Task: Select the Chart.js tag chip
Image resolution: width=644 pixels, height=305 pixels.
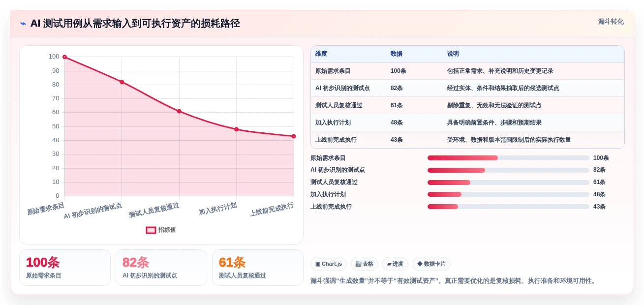Action: (x=329, y=264)
